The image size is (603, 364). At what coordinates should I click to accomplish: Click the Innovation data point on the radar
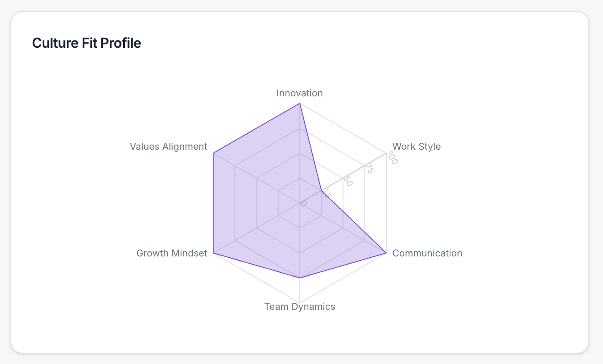click(x=300, y=103)
